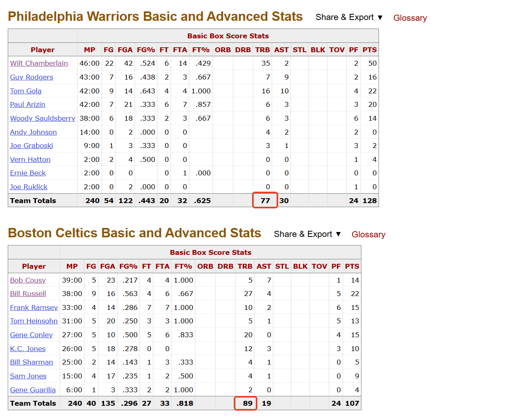
Task: Click Philadelphia team total rebounds value 77
Action: [265, 201]
